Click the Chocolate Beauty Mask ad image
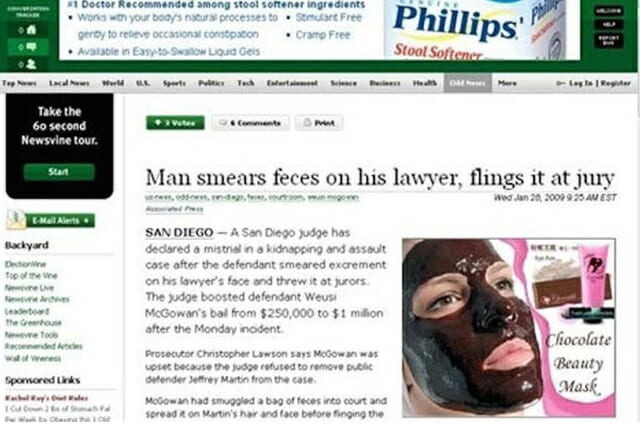 (x=509, y=328)
